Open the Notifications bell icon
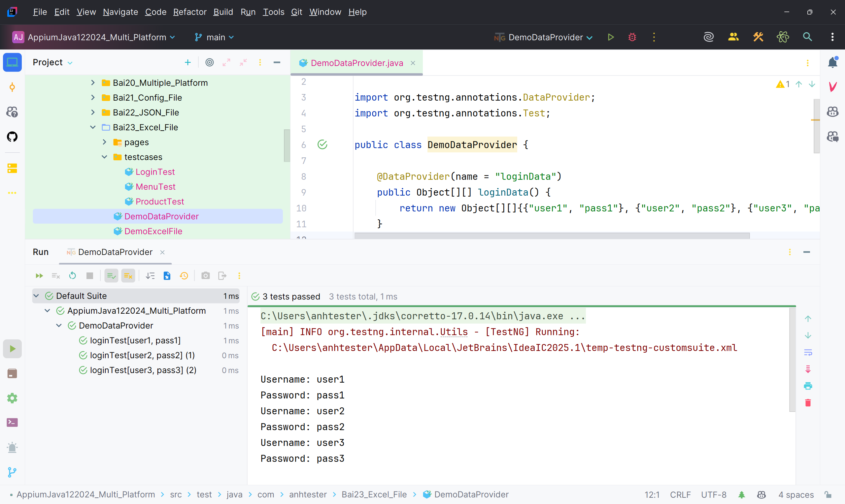 coord(832,62)
